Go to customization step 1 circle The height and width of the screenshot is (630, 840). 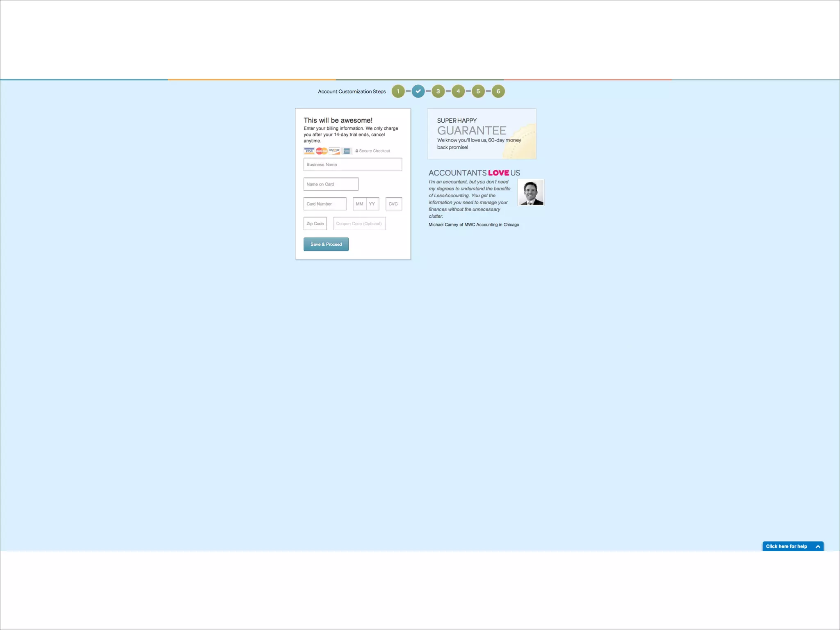point(398,91)
